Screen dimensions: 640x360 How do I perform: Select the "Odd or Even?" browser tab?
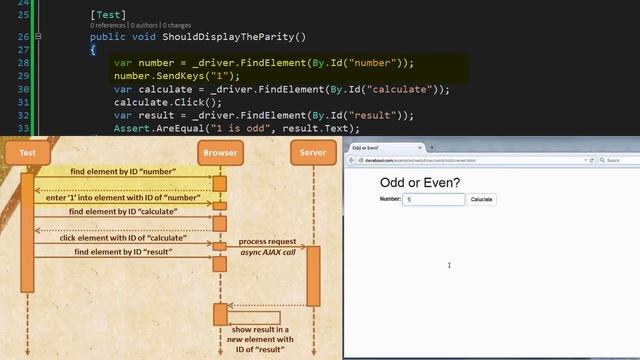click(386, 147)
